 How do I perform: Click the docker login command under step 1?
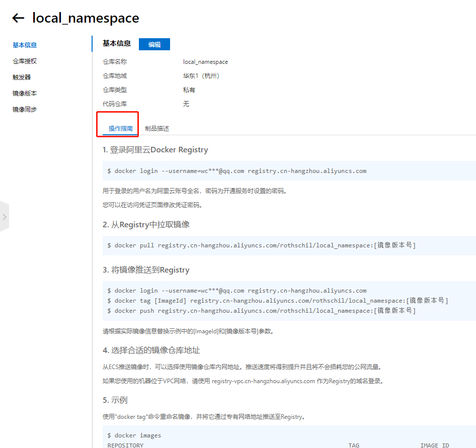tap(237, 171)
